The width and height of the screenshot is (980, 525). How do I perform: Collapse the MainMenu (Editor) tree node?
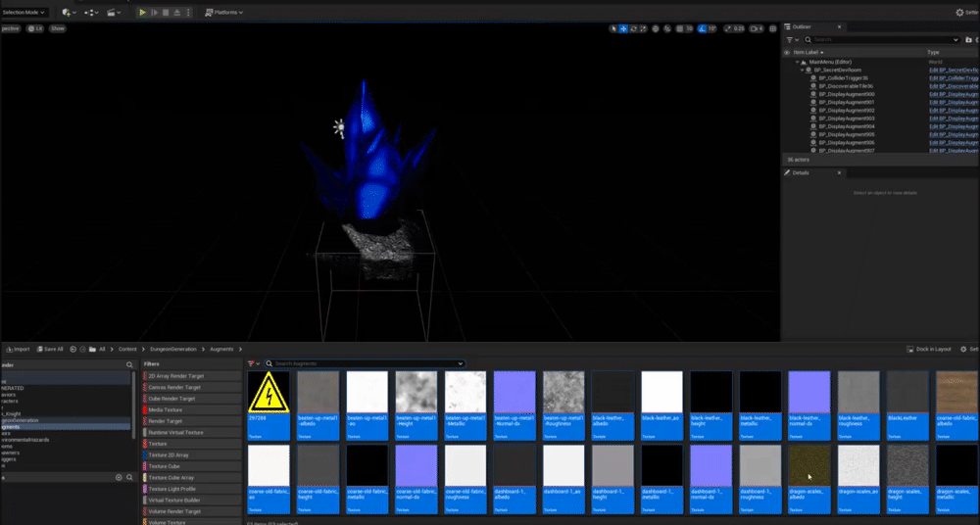tap(798, 62)
